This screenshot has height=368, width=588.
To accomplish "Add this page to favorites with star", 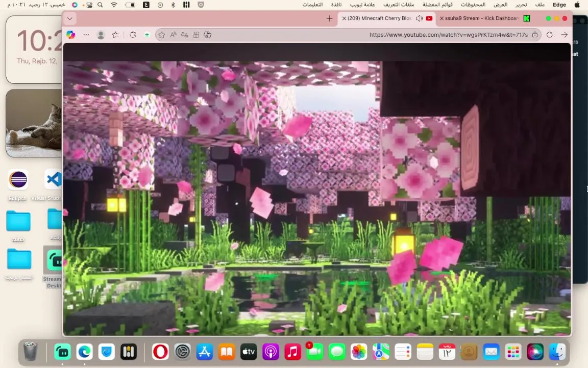I will (162, 35).
